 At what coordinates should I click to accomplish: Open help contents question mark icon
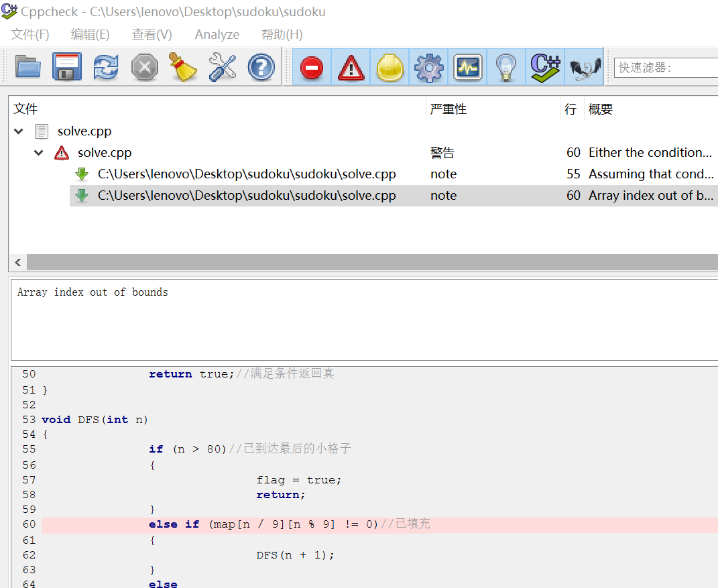point(261,67)
